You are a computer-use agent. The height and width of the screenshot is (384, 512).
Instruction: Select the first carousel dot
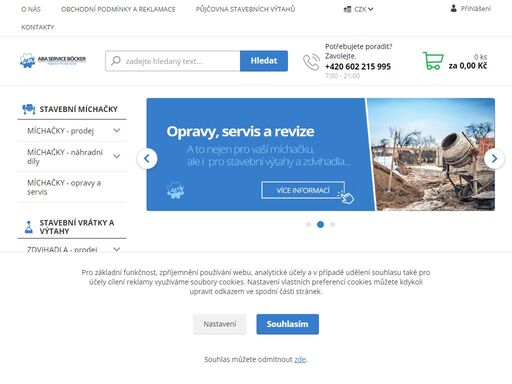click(308, 225)
